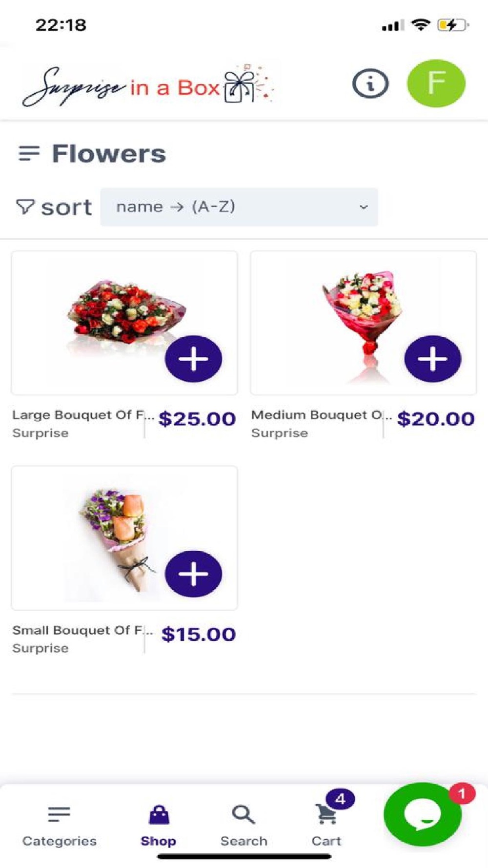Viewport: 488px width, 868px height.
Task: Add Large Bouquet to cart
Action: pyautogui.click(x=193, y=359)
